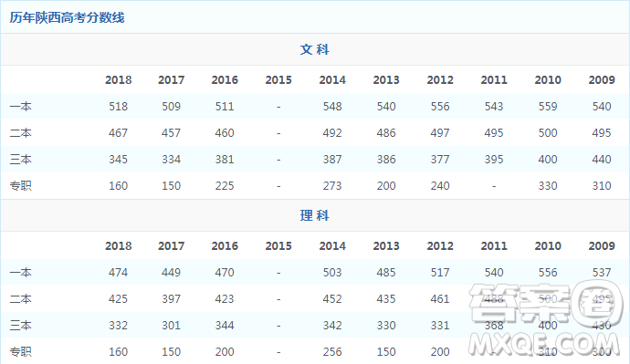Click the 345 score cell
Image resolution: width=630 pixels, height=364 pixels.
(x=118, y=160)
